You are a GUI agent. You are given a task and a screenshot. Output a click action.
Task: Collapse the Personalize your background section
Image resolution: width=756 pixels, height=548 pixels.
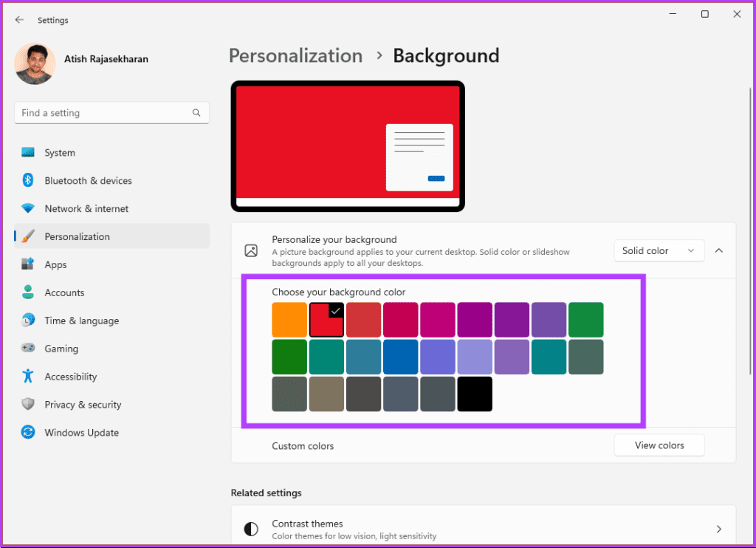[x=718, y=250]
